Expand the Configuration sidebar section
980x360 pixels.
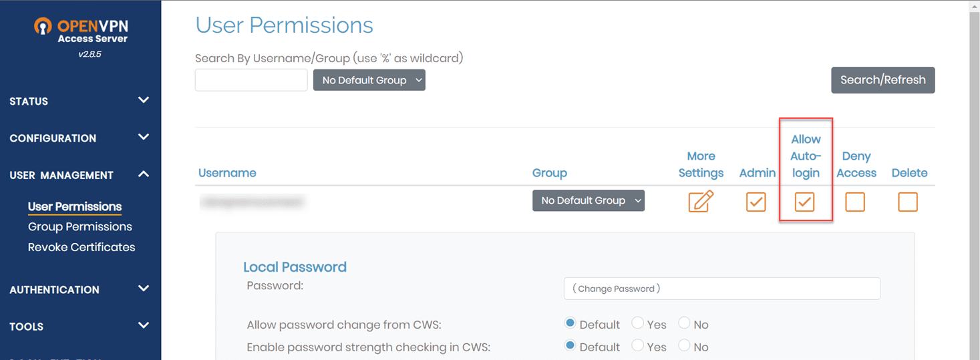(80, 138)
